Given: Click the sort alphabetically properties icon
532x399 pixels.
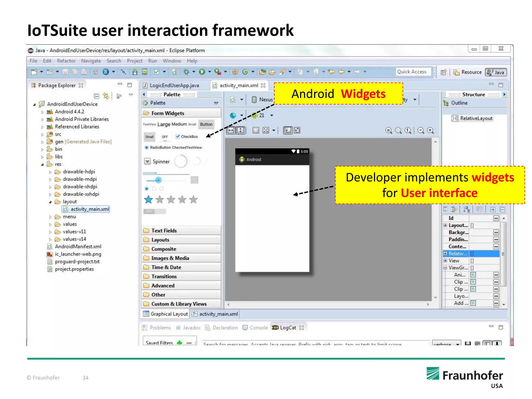Looking at the screenshot, I should (x=467, y=209).
